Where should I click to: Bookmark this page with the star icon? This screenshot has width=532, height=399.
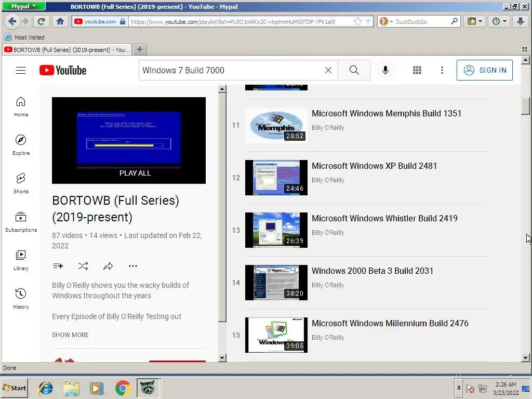coord(357,22)
